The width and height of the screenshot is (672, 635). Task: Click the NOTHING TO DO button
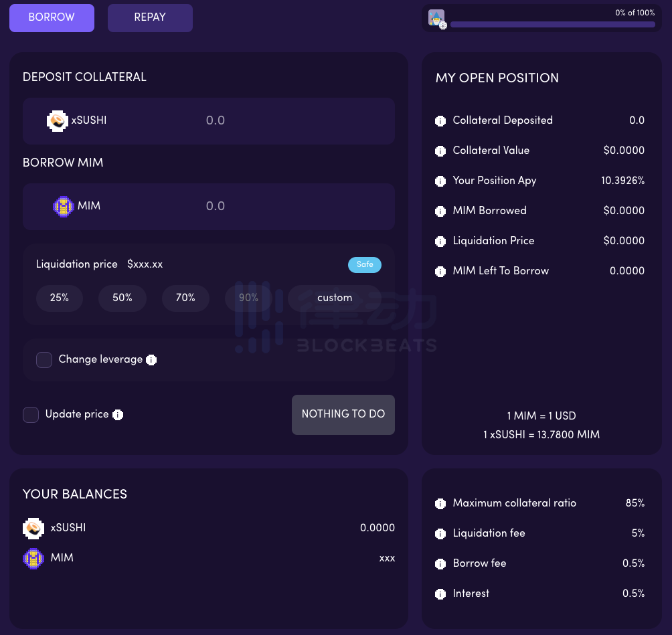(x=343, y=415)
